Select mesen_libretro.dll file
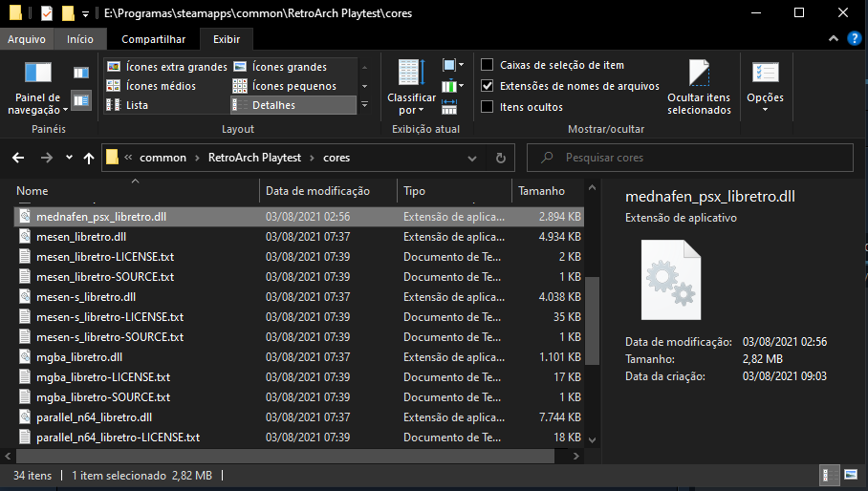 coord(298,237)
